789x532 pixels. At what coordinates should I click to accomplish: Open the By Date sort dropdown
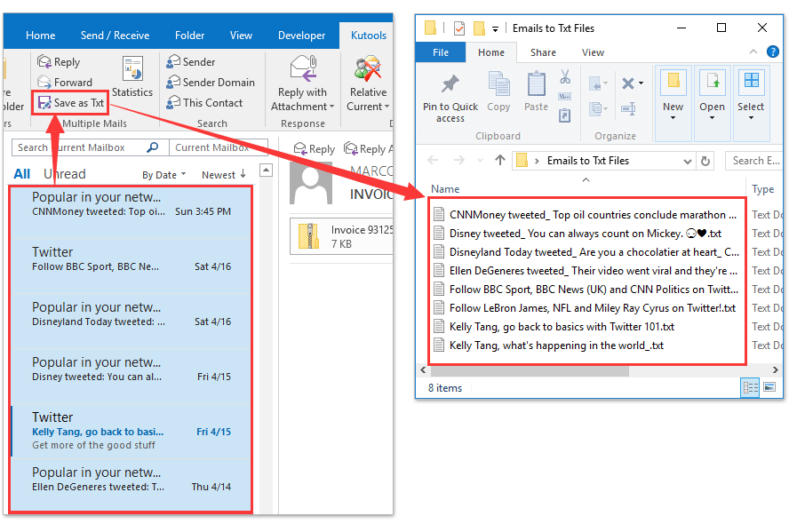pos(164,174)
